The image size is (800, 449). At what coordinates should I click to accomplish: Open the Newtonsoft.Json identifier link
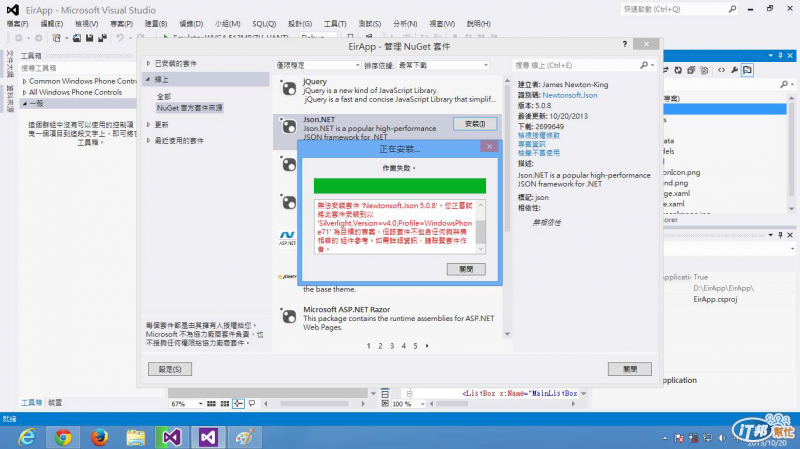pos(569,95)
